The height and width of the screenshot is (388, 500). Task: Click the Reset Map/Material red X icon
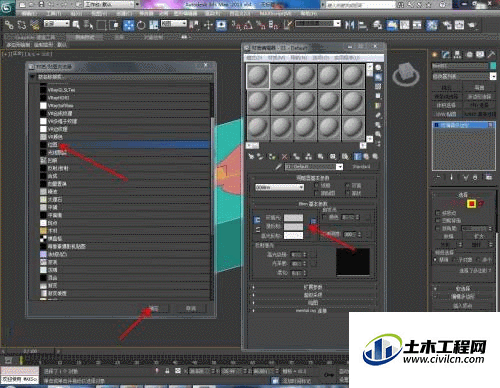click(285, 156)
